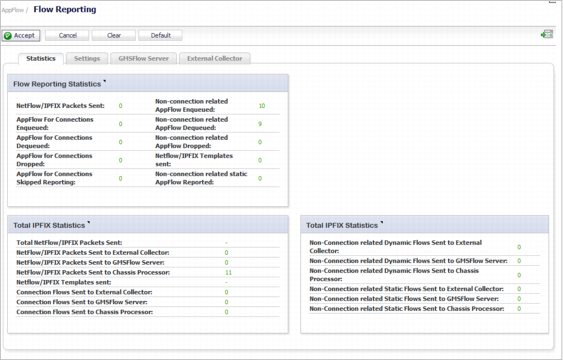This screenshot has height=360, width=563.
Task: Open the Settings tab
Action: 87,59
